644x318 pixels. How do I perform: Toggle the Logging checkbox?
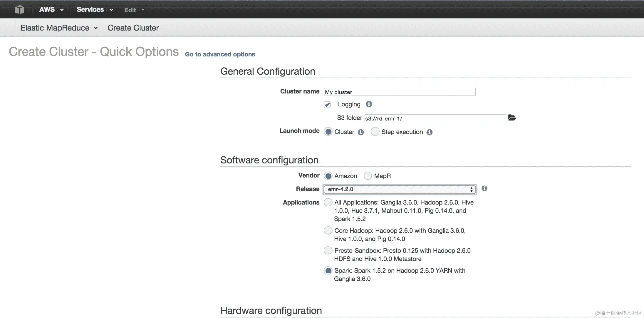click(327, 105)
